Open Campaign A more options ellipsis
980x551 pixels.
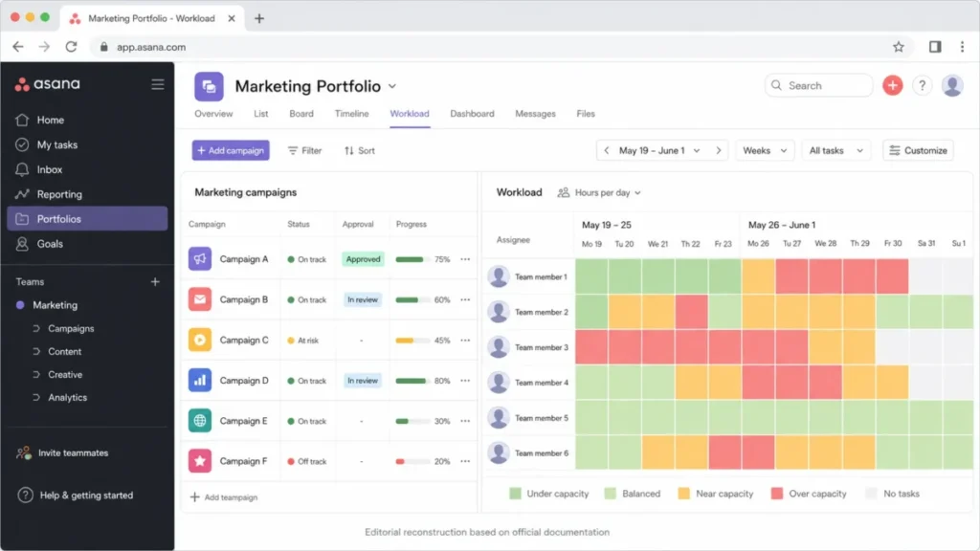click(465, 259)
